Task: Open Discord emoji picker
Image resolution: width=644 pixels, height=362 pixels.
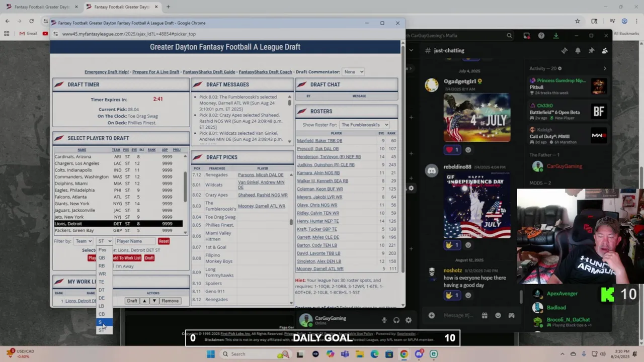Action: (498, 315)
